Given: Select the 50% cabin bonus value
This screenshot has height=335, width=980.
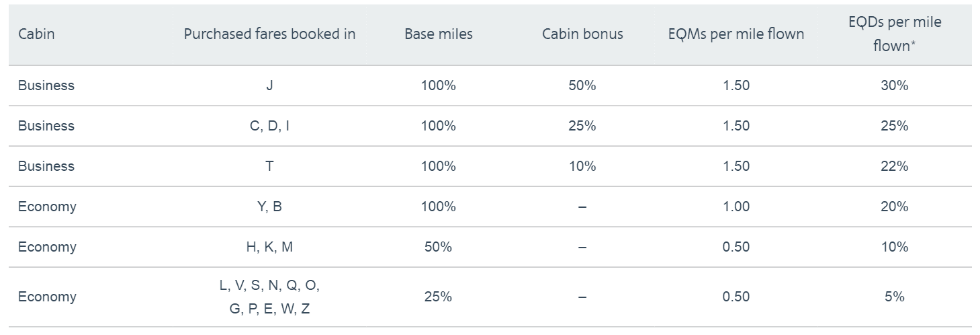Looking at the screenshot, I should point(582,85).
